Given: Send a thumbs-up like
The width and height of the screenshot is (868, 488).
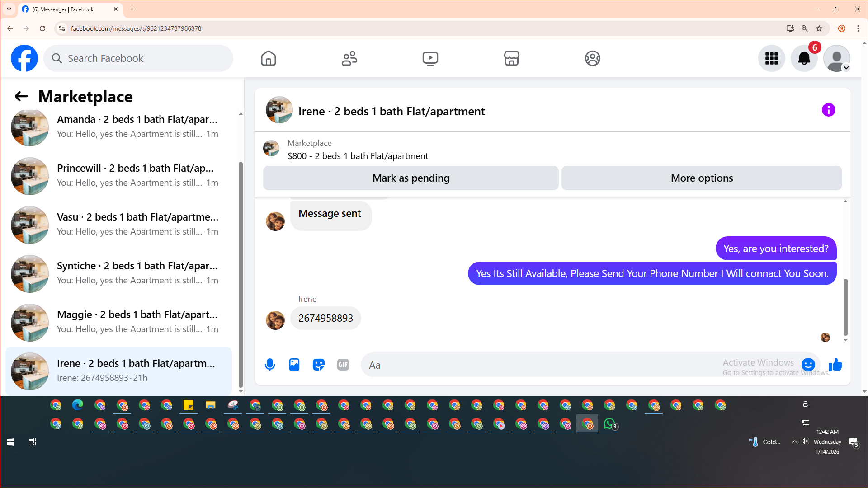Looking at the screenshot, I should tap(835, 365).
